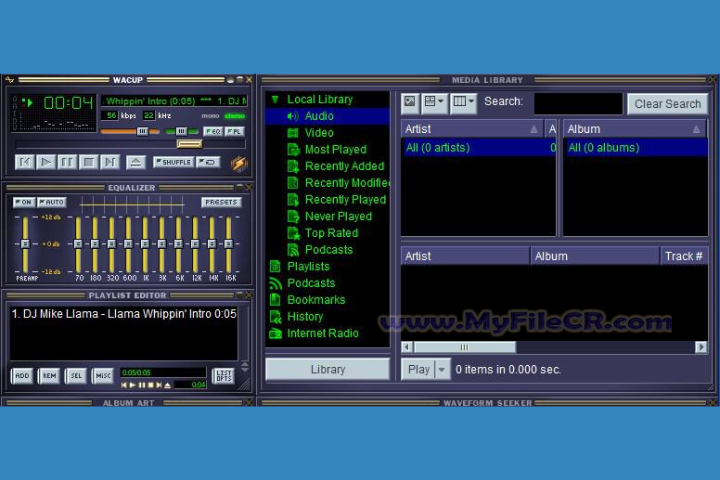The image size is (720, 480).
Task: Open the Most Played view
Action: 336,150
